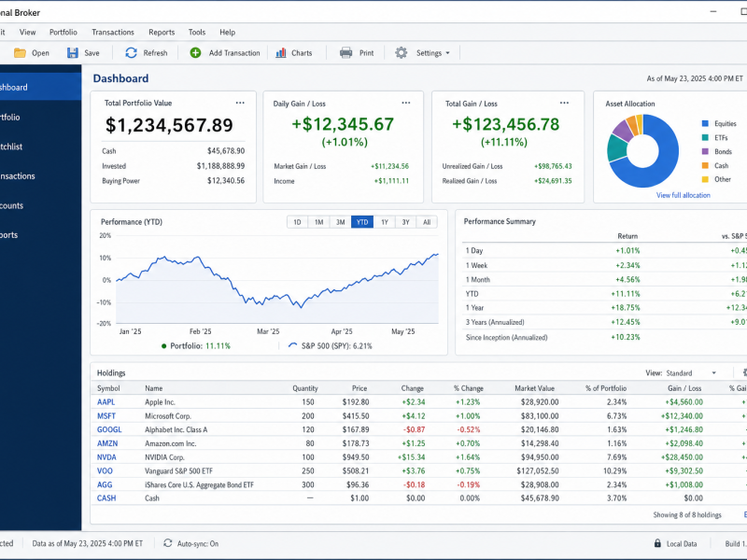Sort Holdings by % of Portfolio header

pyautogui.click(x=606, y=388)
